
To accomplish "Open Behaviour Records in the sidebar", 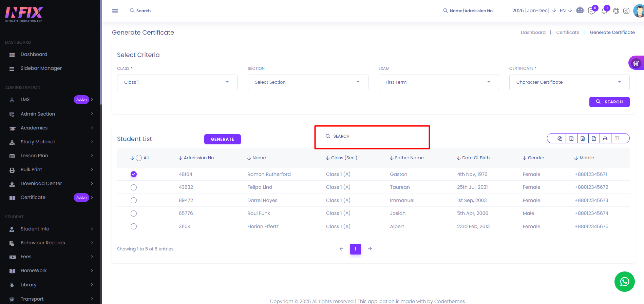I will pyautogui.click(x=50, y=243).
